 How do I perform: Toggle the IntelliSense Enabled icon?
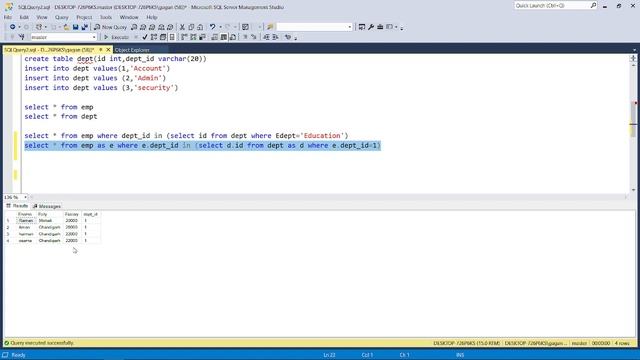(x=172, y=37)
